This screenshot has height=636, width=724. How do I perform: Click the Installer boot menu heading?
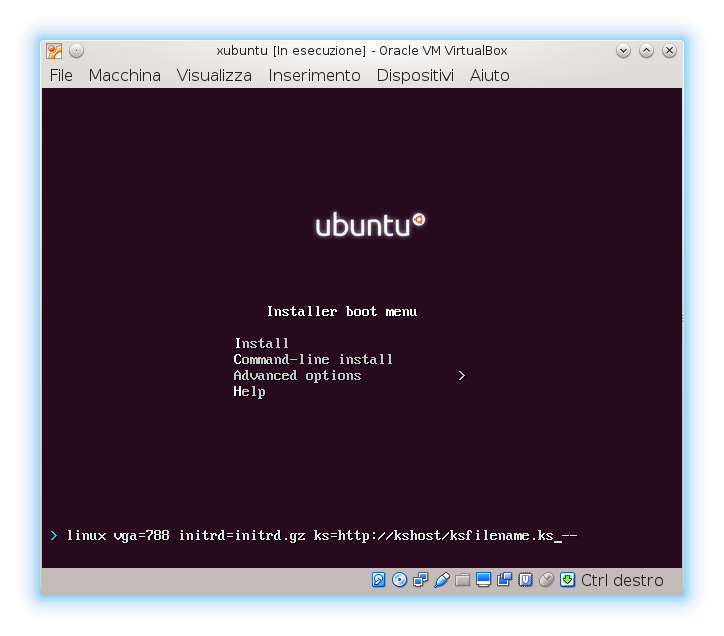coord(342,311)
